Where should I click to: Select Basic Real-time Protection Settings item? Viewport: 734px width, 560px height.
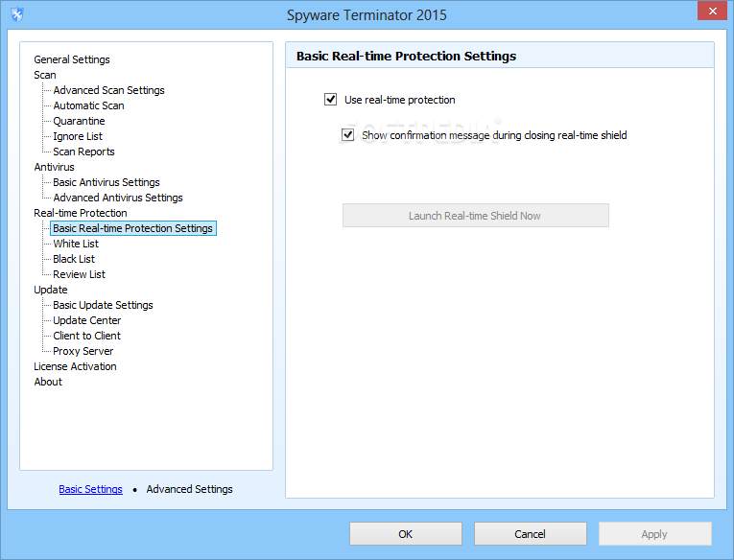[133, 228]
